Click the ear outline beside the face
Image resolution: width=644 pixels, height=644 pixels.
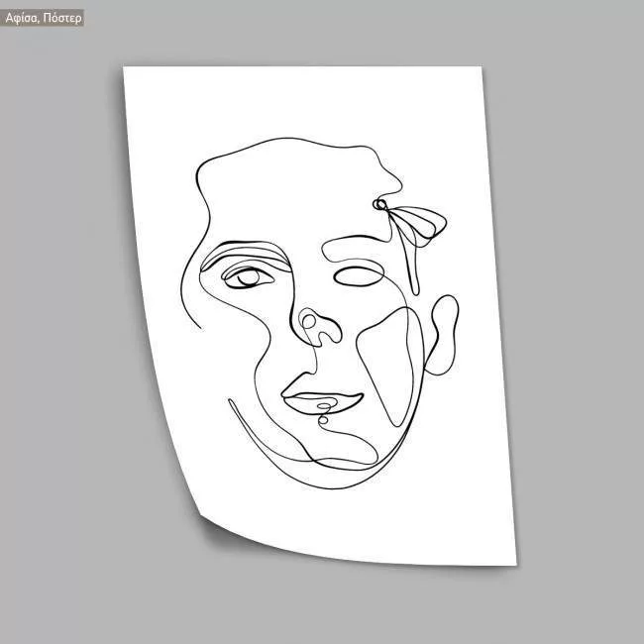pos(444,333)
